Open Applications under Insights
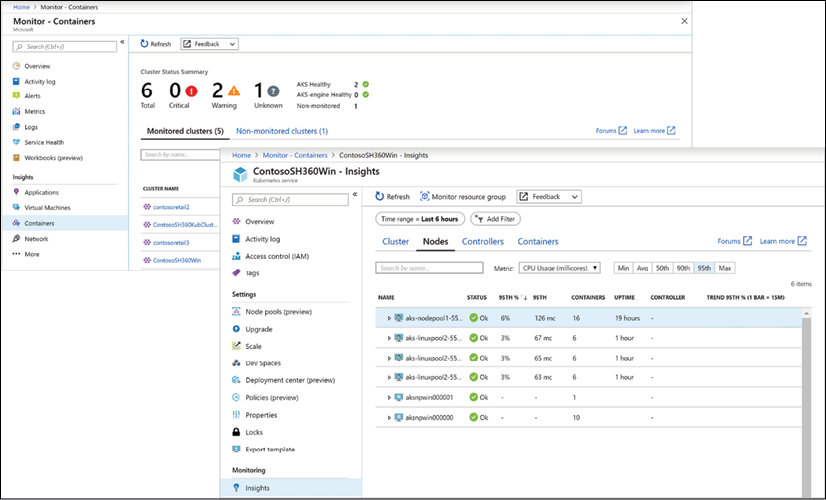The height and width of the screenshot is (500, 826). click(x=41, y=192)
